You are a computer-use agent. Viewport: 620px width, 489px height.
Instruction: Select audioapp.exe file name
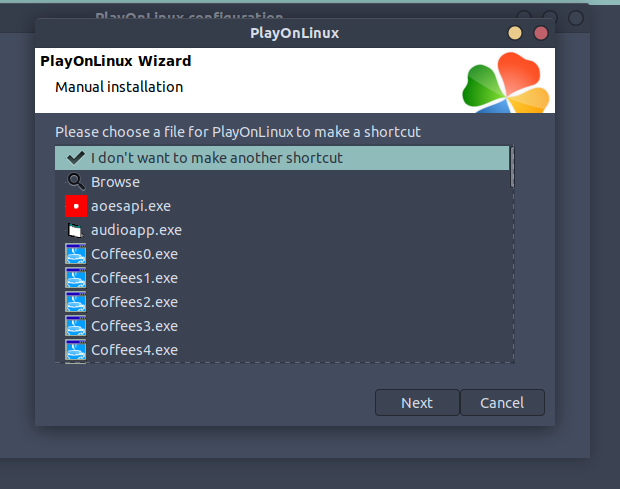pyautogui.click(x=136, y=230)
